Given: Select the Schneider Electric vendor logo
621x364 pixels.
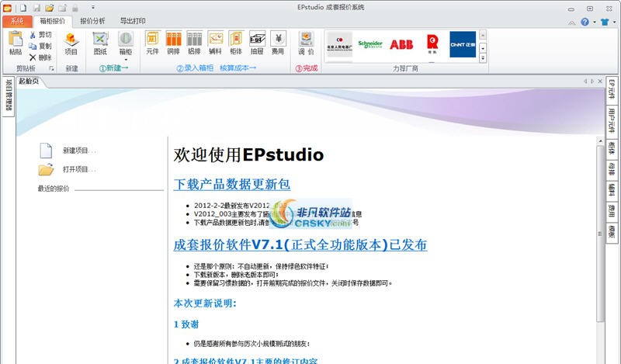Looking at the screenshot, I should (x=370, y=44).
